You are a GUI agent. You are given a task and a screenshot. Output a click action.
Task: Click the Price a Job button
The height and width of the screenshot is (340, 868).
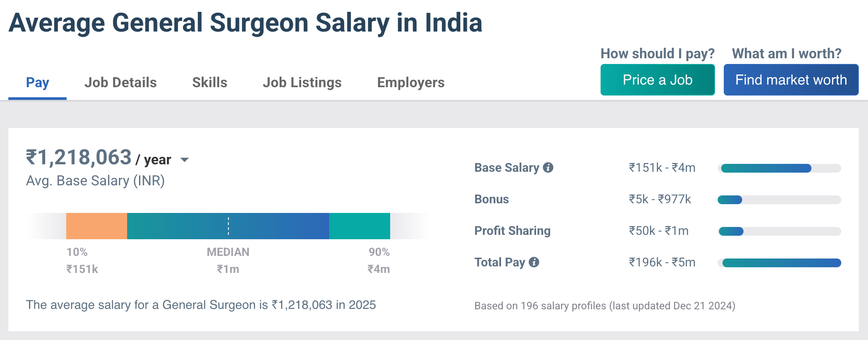point(657,80)
